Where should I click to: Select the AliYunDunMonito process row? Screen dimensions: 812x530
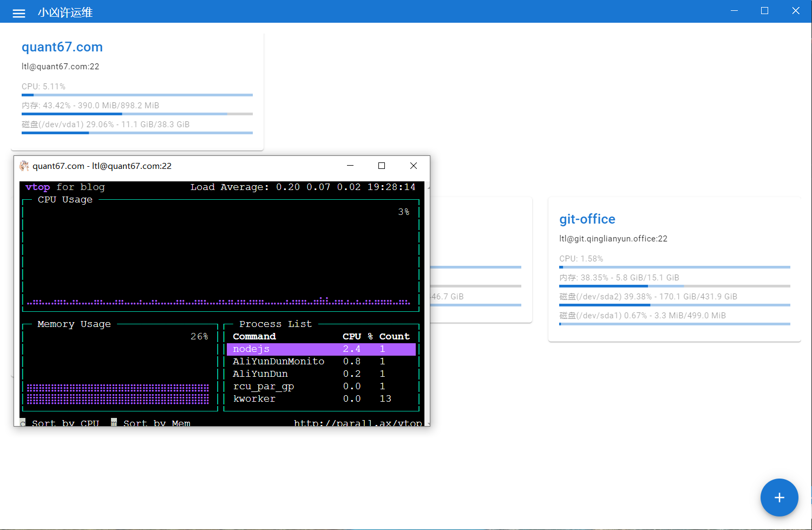coord(321,362)
